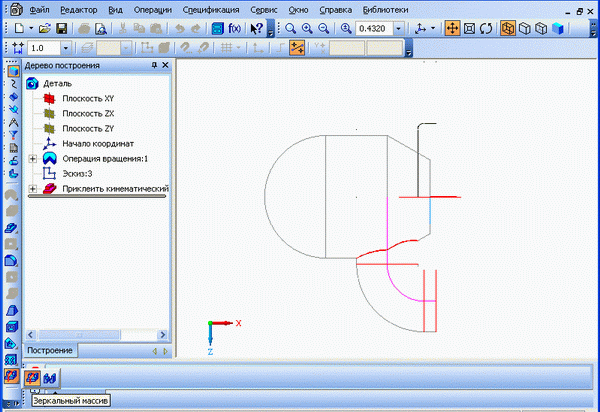Switch to the Построение tab

coord(49,350)
